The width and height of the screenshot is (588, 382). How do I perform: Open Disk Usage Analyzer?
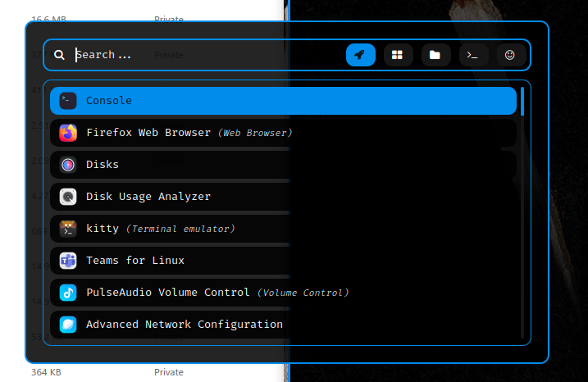point(283,197)
